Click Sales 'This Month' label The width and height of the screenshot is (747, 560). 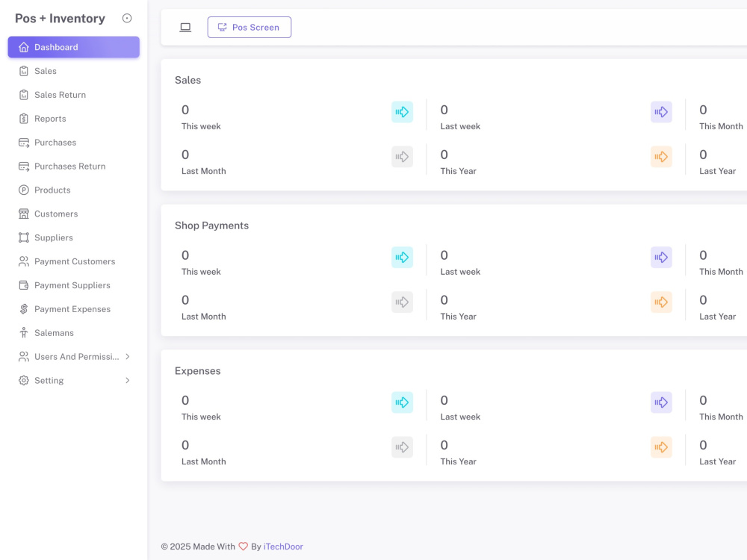click(721, 126)
